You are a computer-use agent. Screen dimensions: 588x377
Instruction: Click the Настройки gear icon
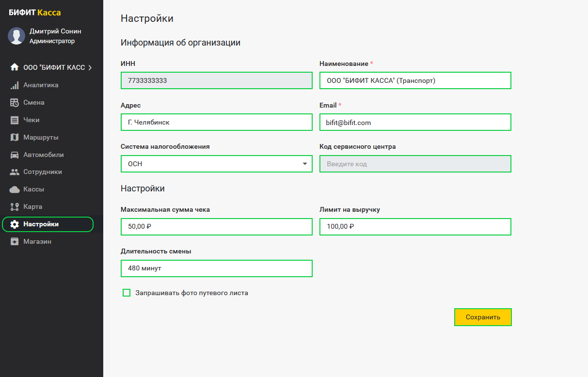15,224
